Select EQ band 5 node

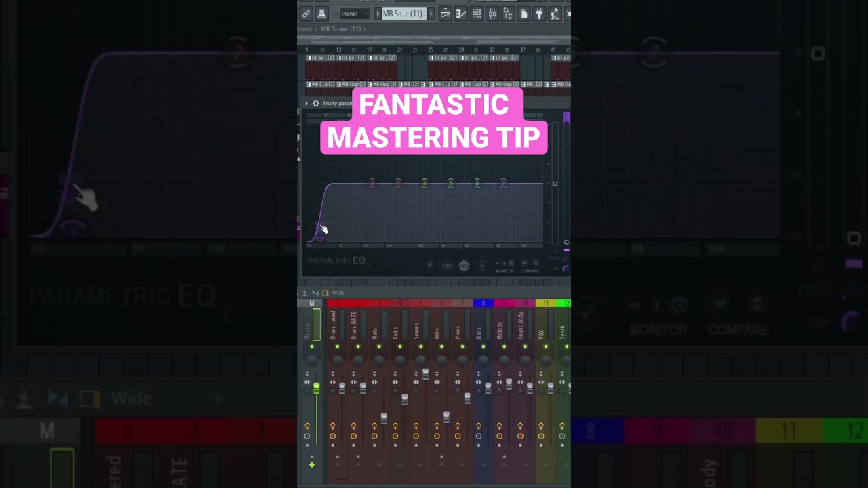[x=451, y=184]
